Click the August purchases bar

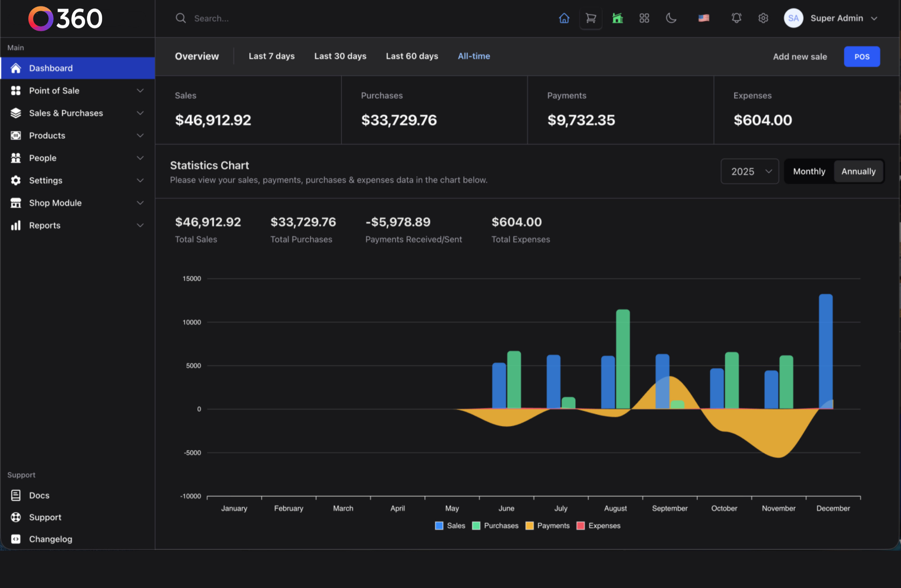[x=623, y=359]
